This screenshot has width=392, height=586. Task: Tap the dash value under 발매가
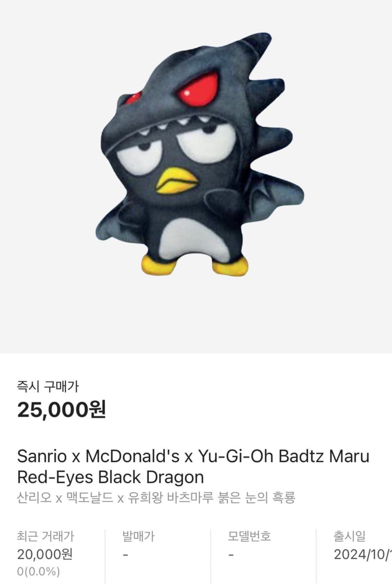(125, 554)
